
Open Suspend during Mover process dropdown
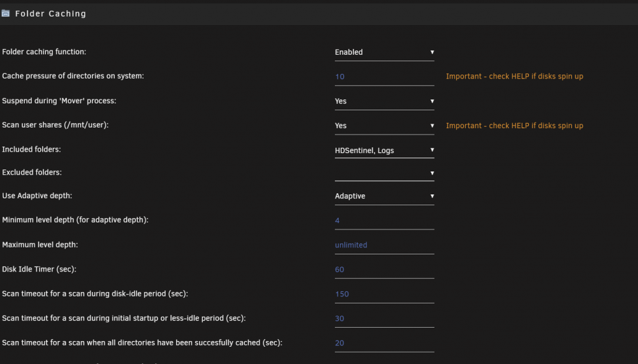coord(384,101)
